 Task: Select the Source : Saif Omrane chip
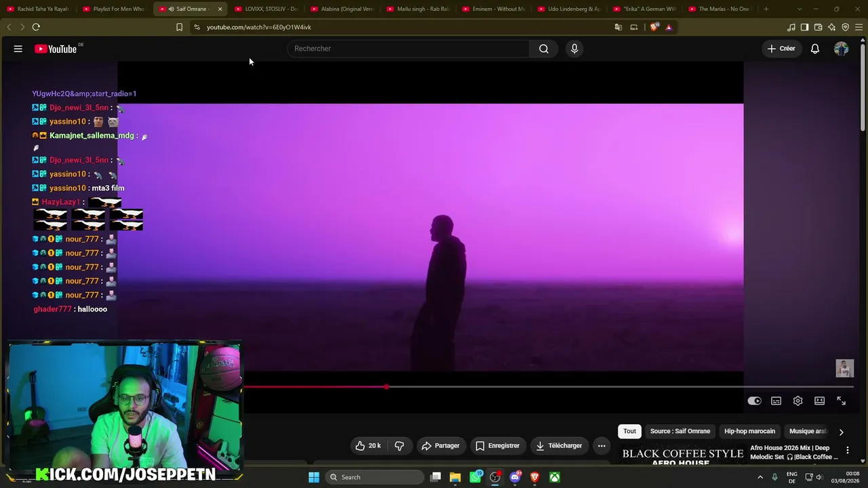[x=680, y=431]
